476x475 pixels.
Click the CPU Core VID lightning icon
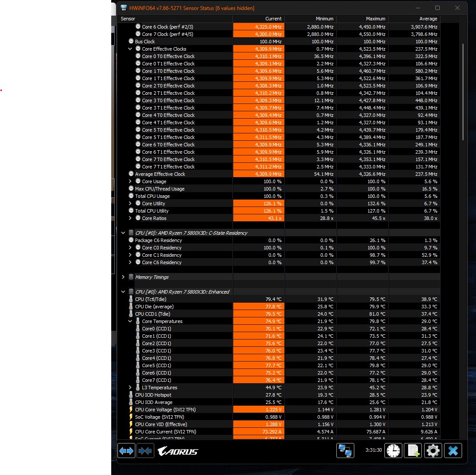pos(131,424)
